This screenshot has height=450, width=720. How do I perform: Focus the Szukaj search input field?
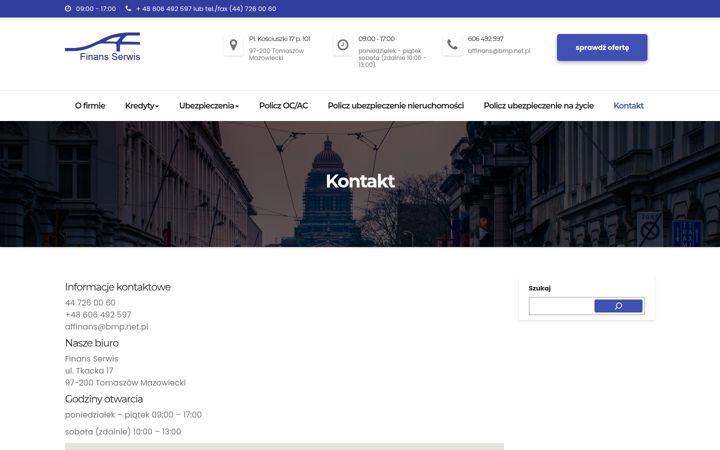tap(562, 306)
